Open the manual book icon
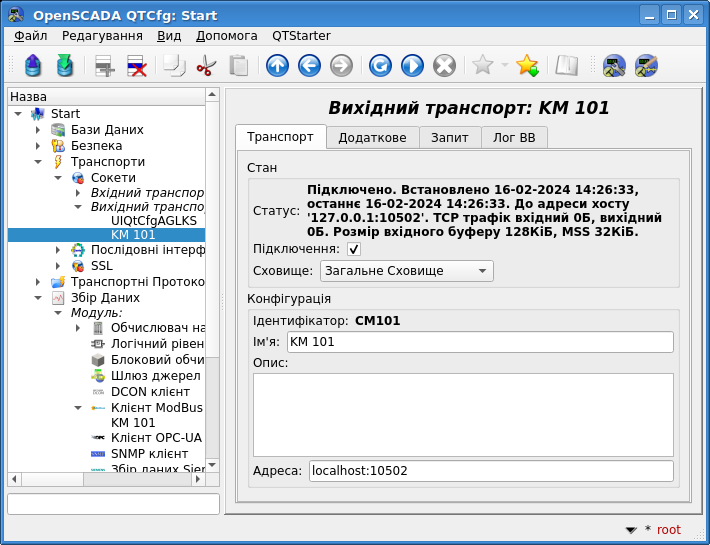This screenshot has width=710, height=545. [x=567, y=66]
